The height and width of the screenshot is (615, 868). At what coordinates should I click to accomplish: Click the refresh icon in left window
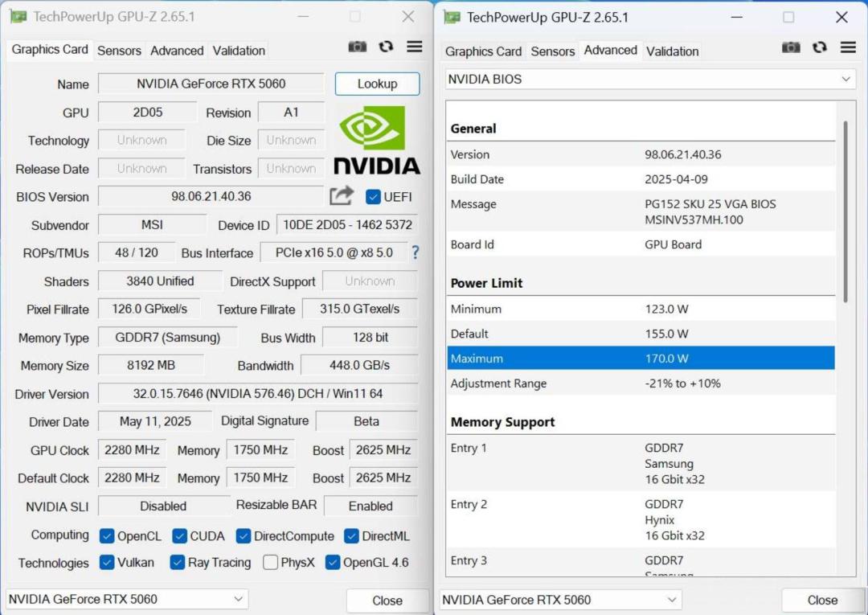tap(386, 47)
